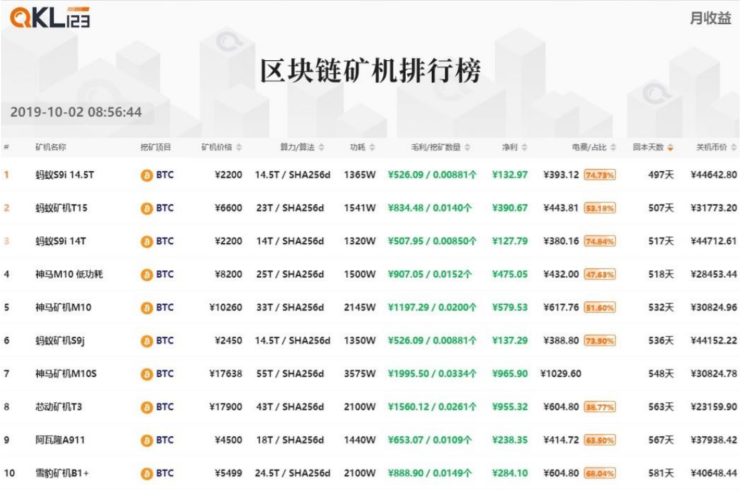The image size is (745, 493).
Task: Open miner 神马矿机M10S
Action: tap(66, 374)
